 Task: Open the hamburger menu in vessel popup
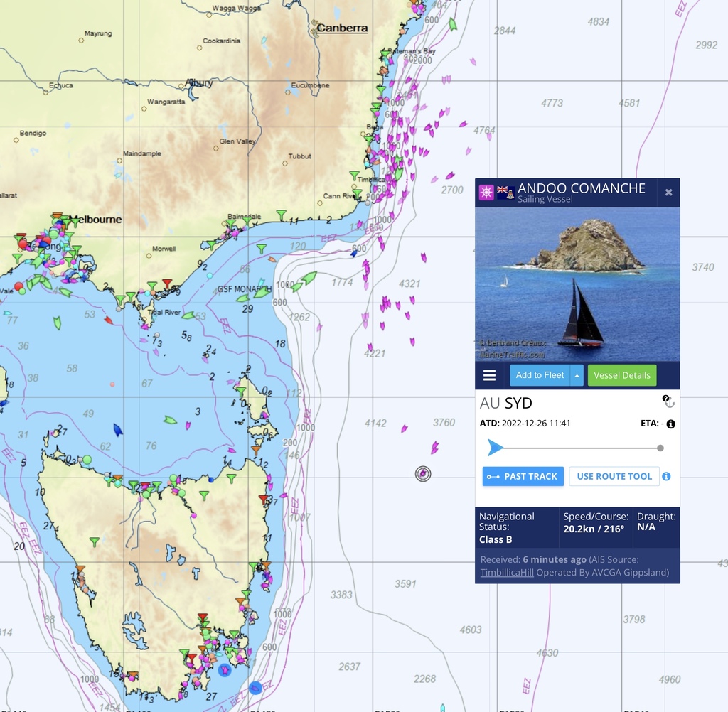[x=489, y=375]
